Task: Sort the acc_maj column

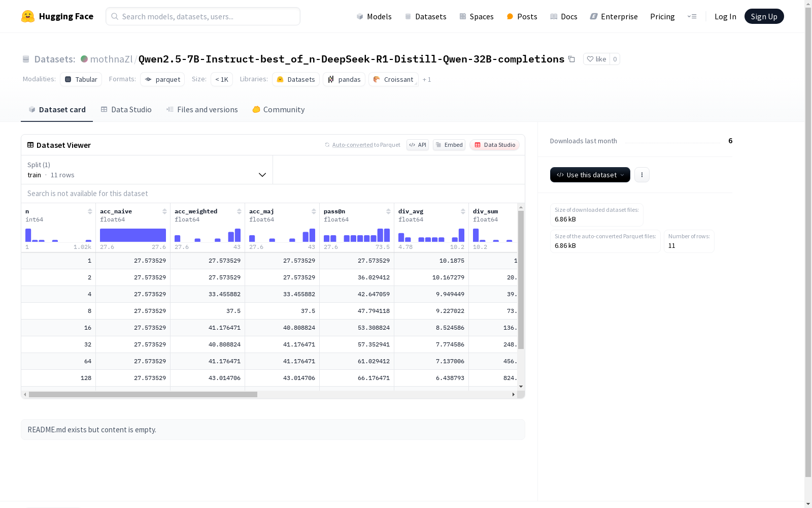Action: tap(314, 211)
